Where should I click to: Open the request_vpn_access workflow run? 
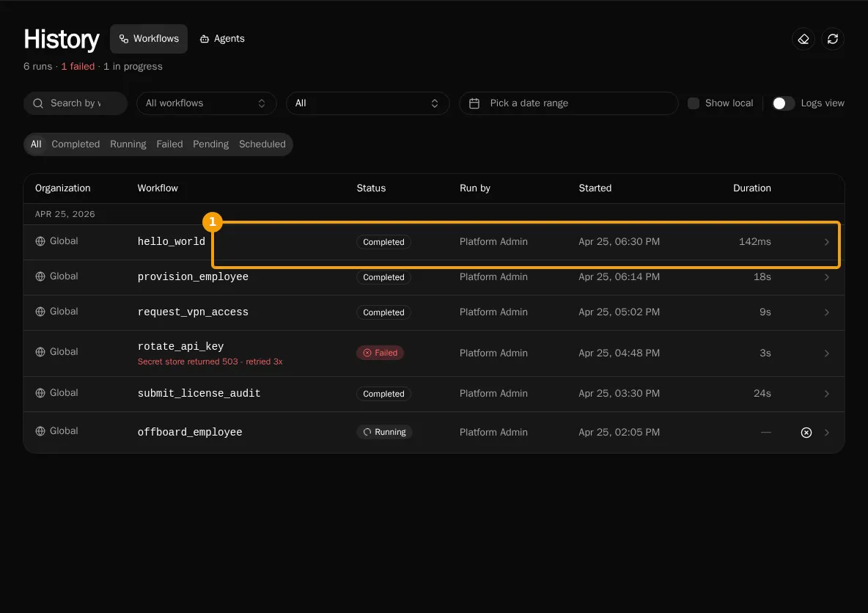[433, 312]
